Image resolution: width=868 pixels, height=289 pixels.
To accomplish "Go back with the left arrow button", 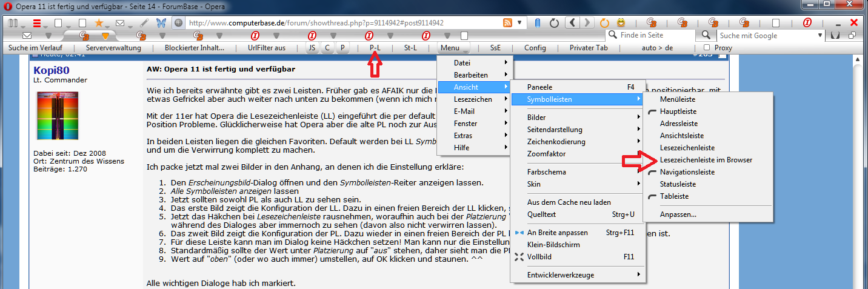I will tap(573, 23).
